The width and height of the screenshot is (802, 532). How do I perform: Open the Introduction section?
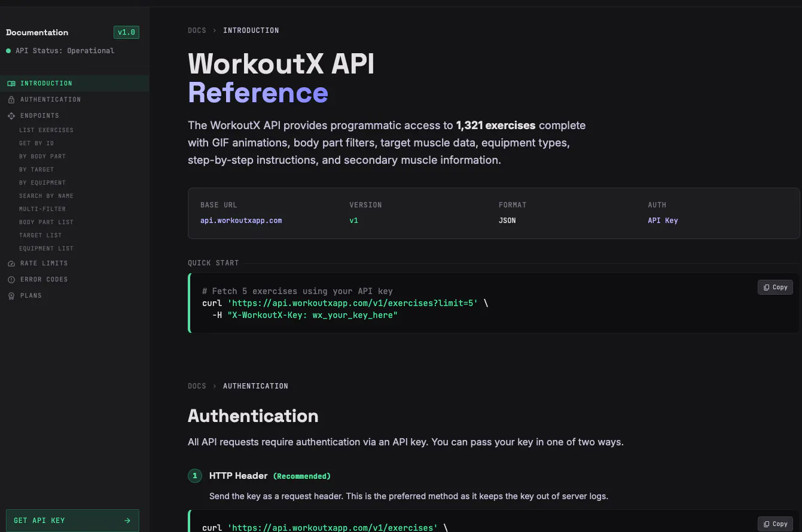pos(75,84)
